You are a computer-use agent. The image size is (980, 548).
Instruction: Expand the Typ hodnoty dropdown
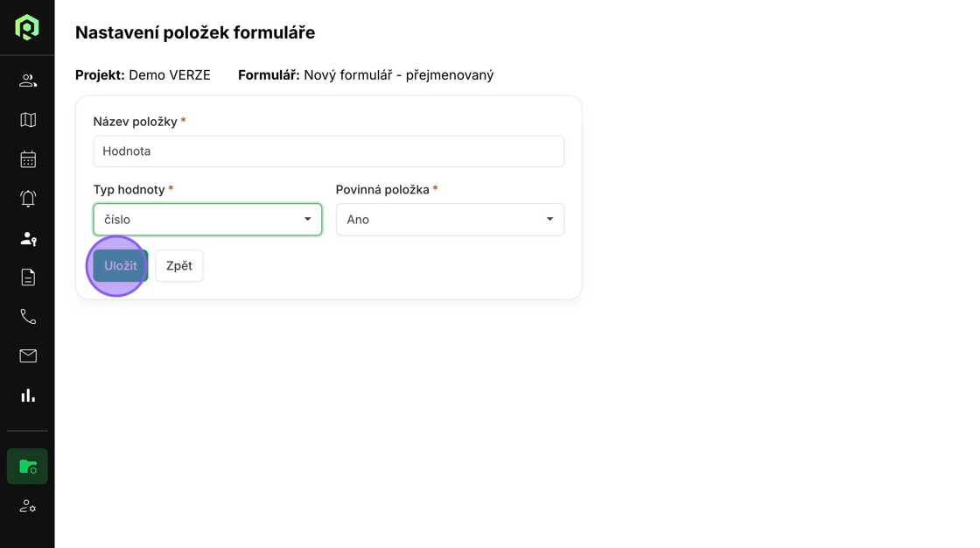click(207, 220)
